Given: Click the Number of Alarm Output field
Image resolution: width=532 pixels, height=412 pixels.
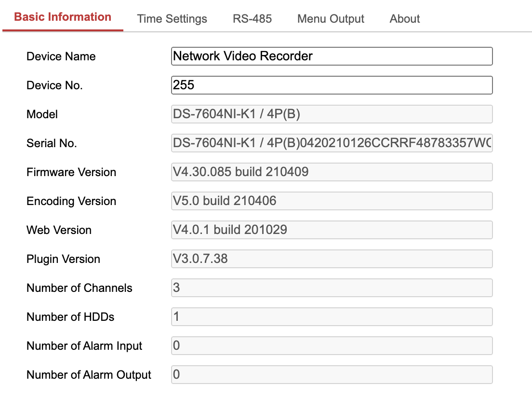Looking at the screenshot, I should [332, 374].
